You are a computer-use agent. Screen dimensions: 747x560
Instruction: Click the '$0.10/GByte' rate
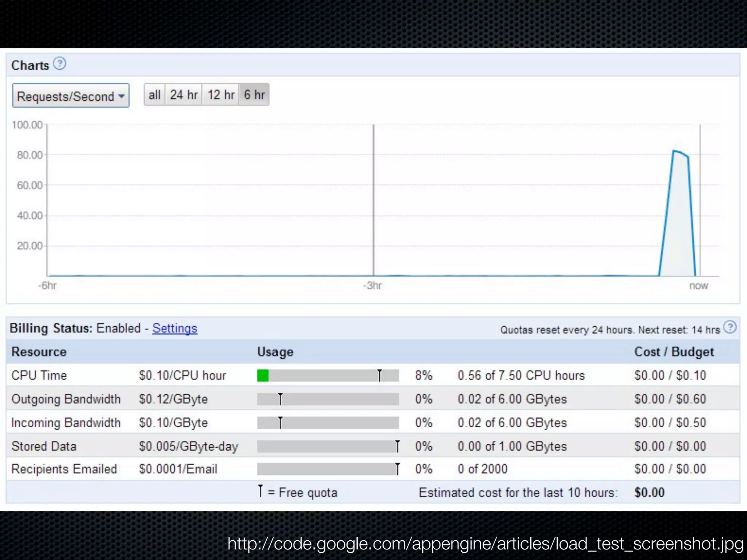click(x=173, y=423)
